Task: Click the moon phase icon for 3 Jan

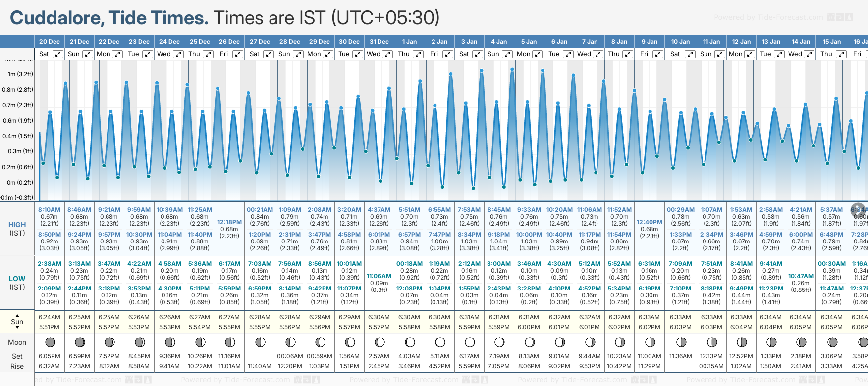Action: [x=469, y=342]
